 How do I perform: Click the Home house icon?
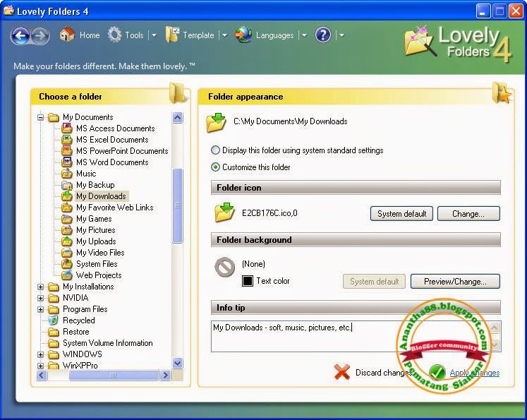[67, 35]
